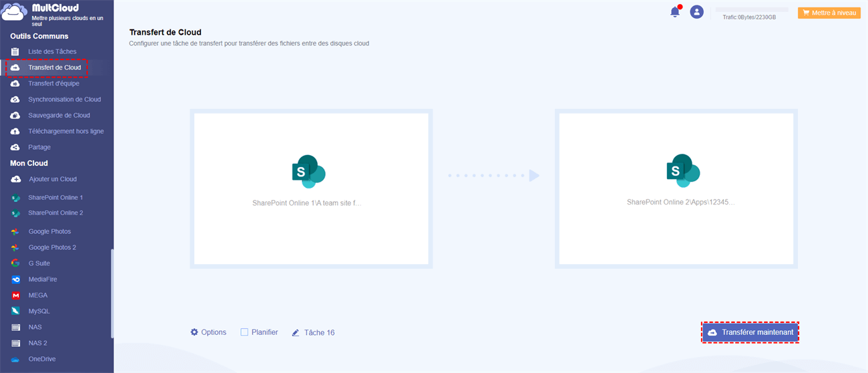Select Transfert de Cloud in sidebar
This screenshot has height=373, width=868.
(55, 68)
